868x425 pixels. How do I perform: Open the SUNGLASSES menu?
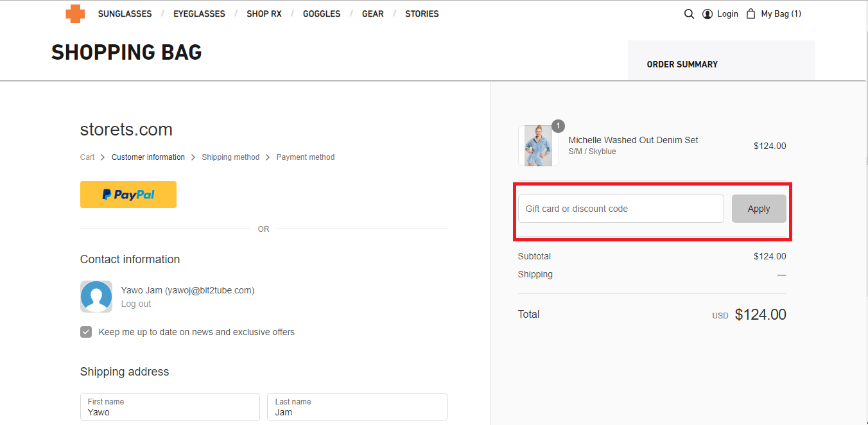[125, 13]
